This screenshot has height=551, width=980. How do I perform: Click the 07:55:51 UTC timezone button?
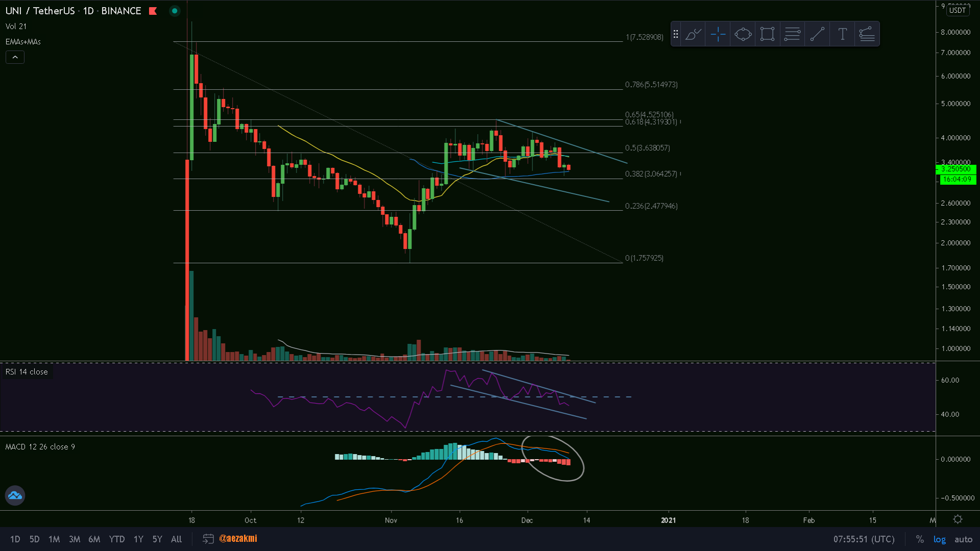[x=864, y=539]
